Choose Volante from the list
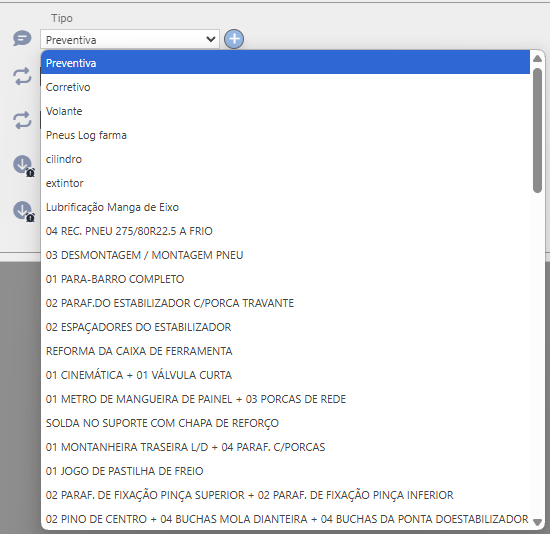The height and width of the screenshot is (534, 550). 285,111
